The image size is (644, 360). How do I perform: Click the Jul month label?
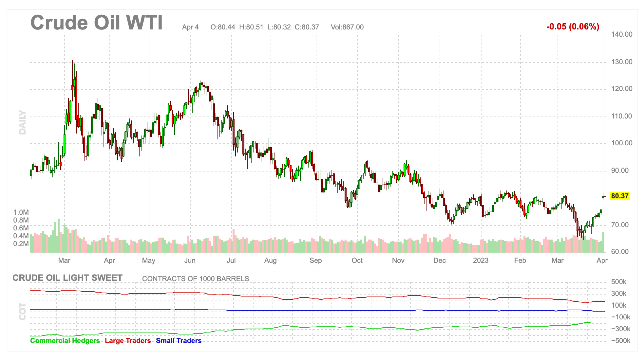pyautogui.click(x=231, y=261)
